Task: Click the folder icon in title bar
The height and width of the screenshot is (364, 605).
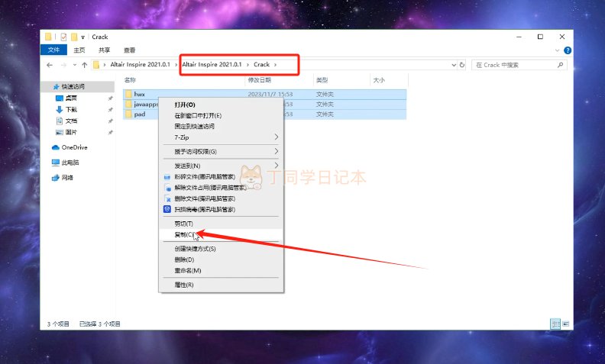Action: [x=48, y=37]
